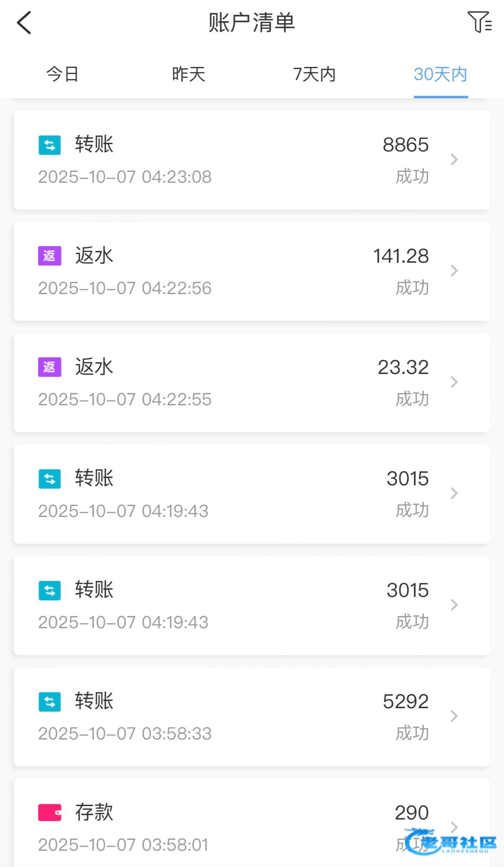Open the 04:23:08 转账 record

coord(252,160)
